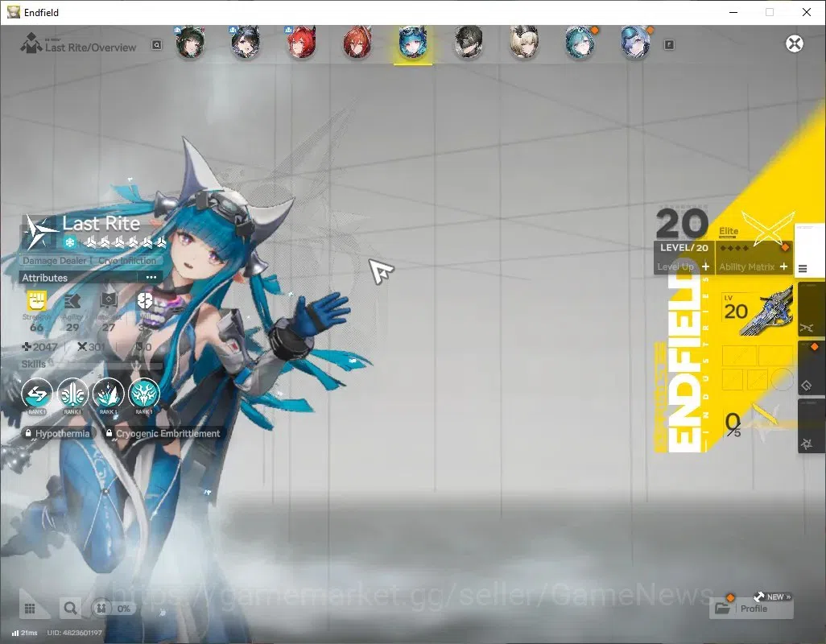Click the 0% trust indicator pill

[x=114, y=609]
